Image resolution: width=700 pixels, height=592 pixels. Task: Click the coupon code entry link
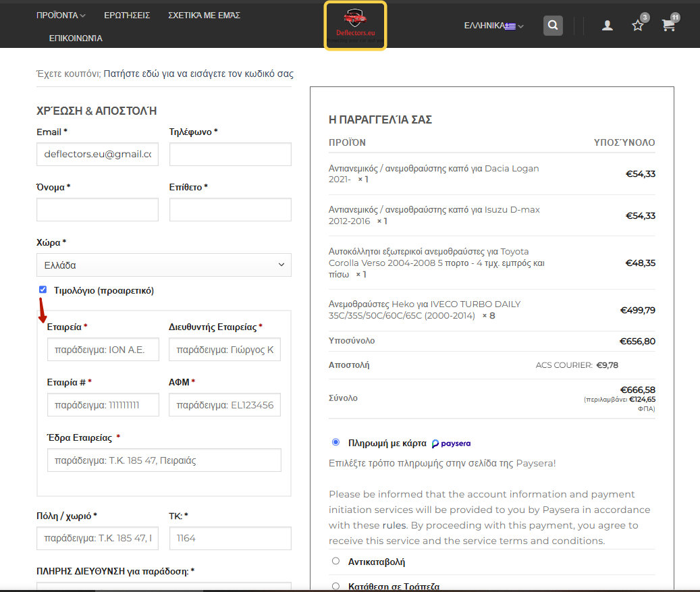point(198,74)
